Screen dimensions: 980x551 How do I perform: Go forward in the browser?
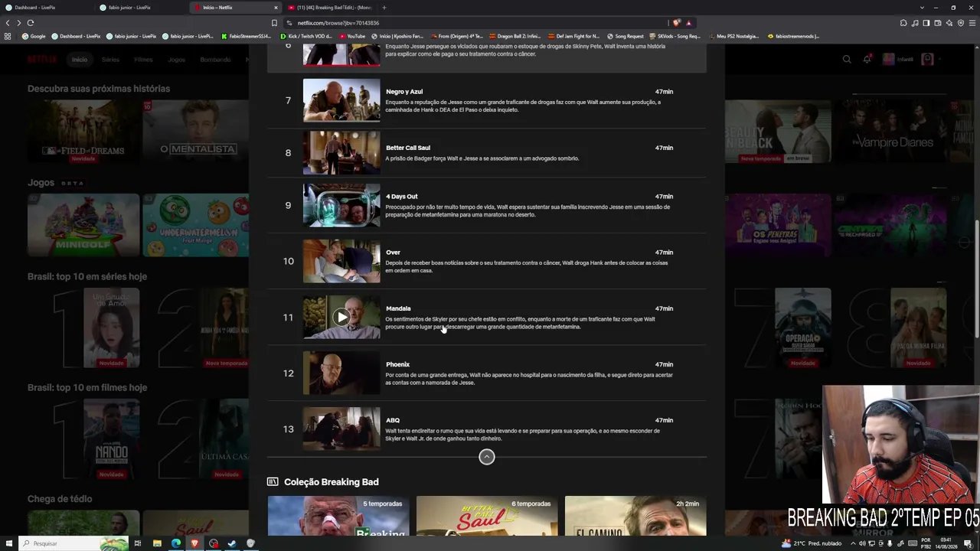coord(19,23)
